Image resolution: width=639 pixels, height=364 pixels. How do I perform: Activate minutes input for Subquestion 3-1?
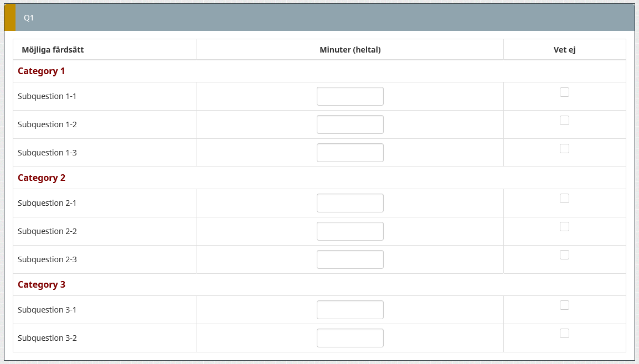(350, 310)
